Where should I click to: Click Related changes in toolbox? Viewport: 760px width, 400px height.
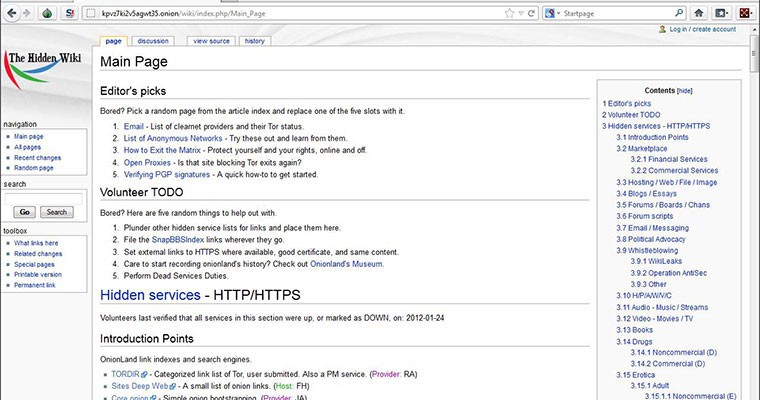click(38, 254)
